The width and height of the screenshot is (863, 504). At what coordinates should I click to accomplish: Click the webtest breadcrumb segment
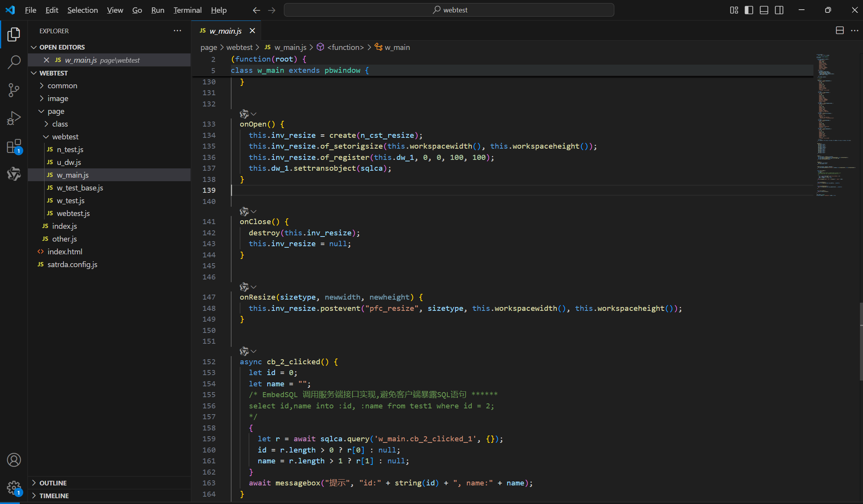pos(239,47)
